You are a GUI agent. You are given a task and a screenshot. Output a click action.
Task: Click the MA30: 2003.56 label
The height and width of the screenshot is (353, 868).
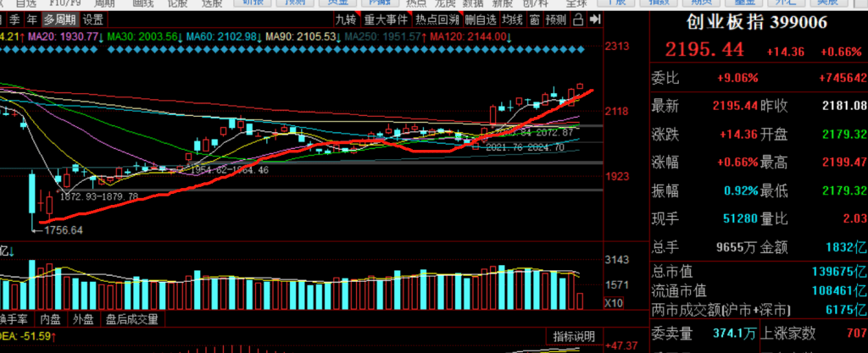145,37
